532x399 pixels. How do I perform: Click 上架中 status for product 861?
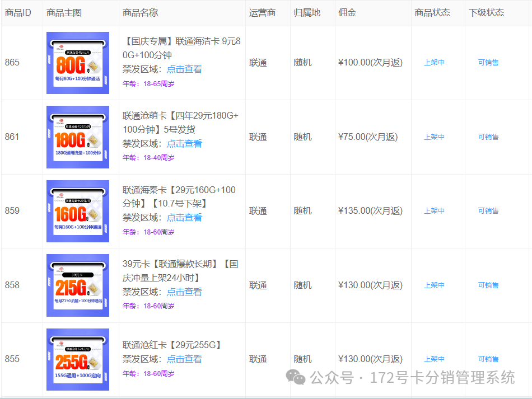coord(434,137)
